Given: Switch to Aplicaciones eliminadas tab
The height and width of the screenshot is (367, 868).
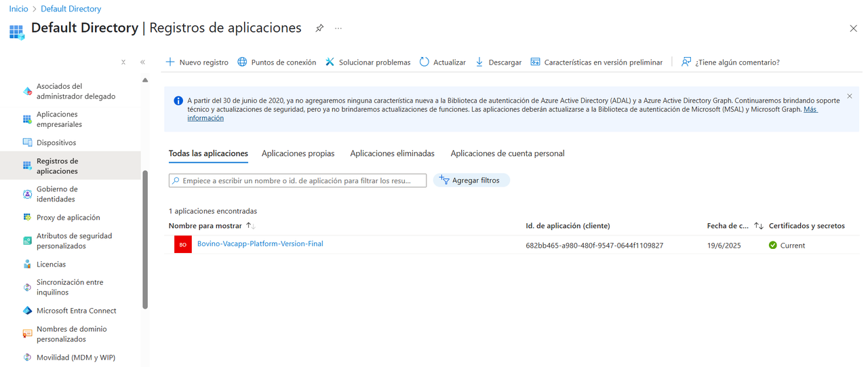Looking at the screenshot, I should pyautogui.click(x=392, y=153).
